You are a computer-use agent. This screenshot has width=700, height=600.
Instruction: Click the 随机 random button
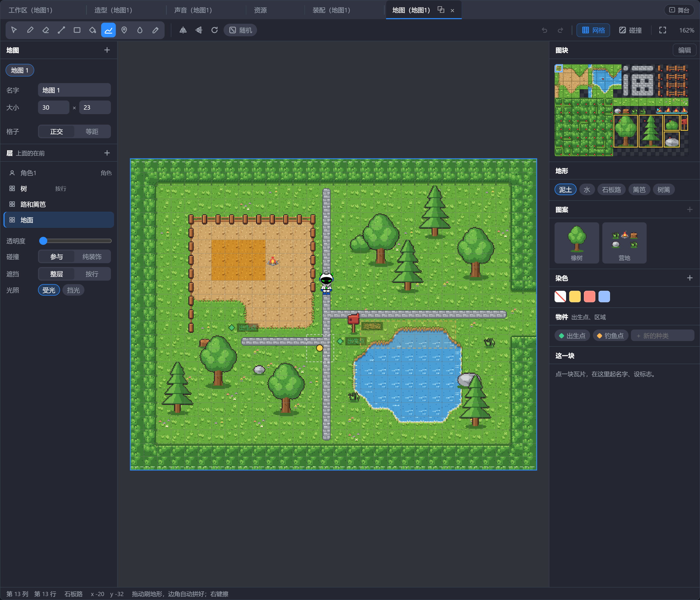(241, 30)
